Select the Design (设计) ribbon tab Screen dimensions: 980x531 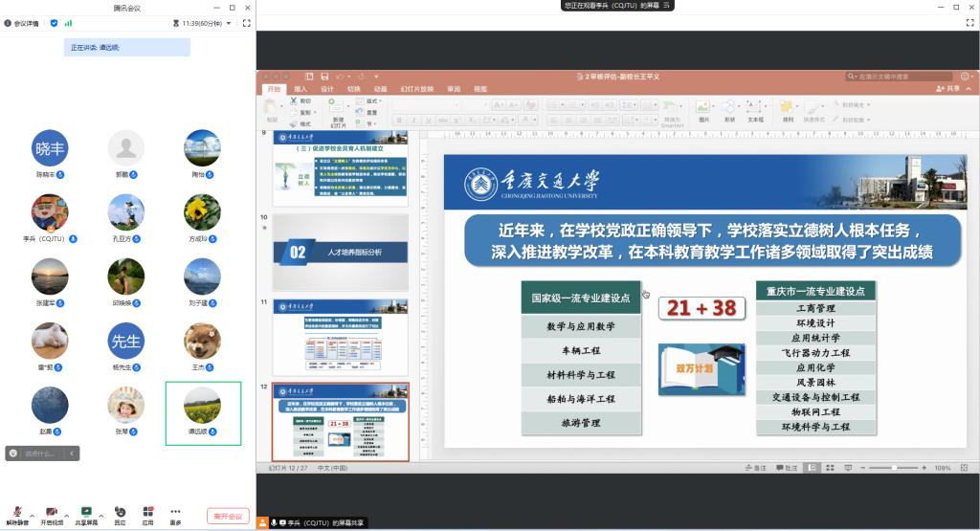326,89
